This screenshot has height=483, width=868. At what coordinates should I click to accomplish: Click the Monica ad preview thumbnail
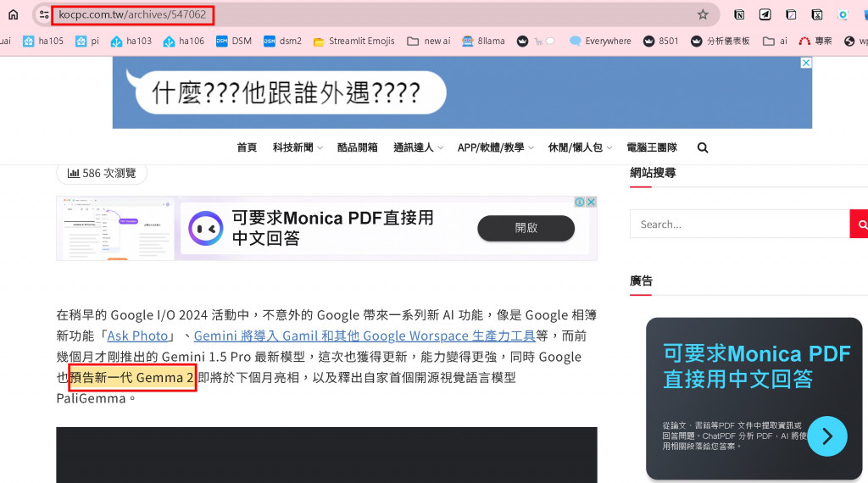(115, 228)
